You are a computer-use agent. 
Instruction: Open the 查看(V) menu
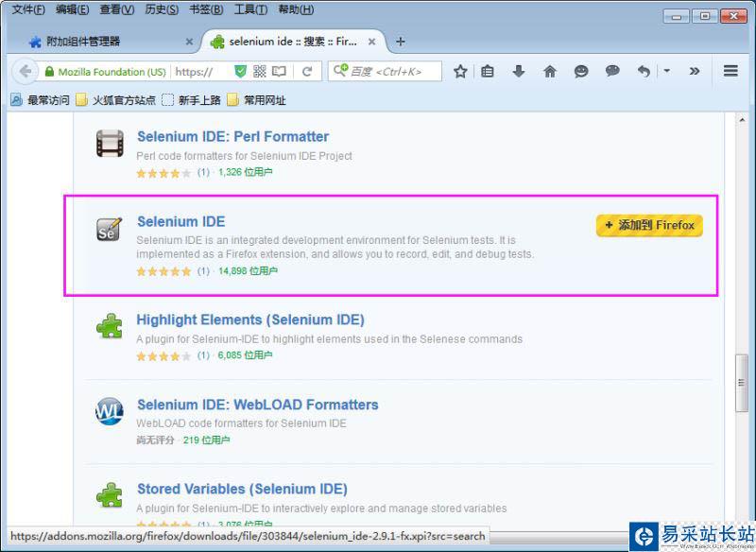coord(117,9)
